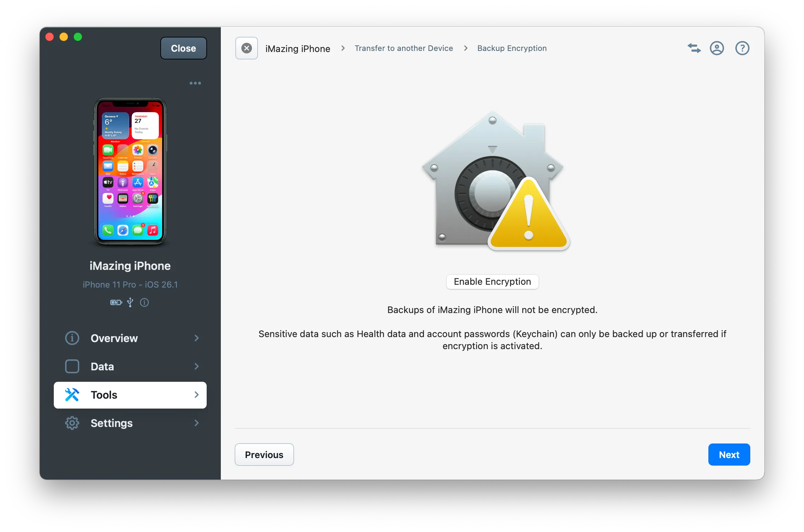
Task: Click the battery status icon under the device name
Action: 116,302
